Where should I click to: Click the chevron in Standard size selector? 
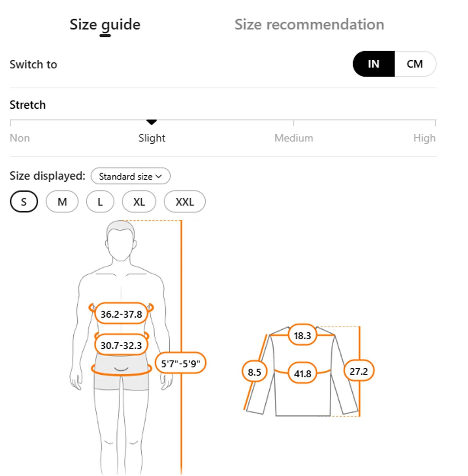pyautogui.click(x=159, y=176)
